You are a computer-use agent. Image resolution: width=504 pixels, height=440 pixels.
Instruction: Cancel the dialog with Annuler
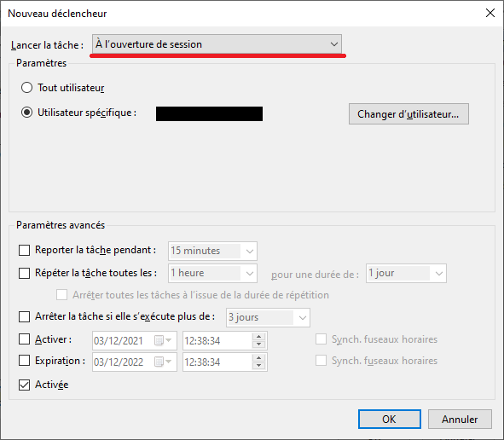(x=460, y=420)
